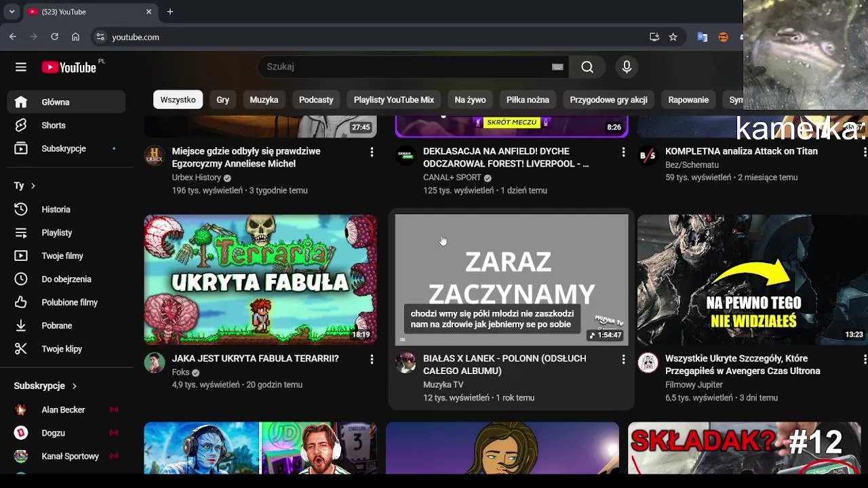Open the translate extension icon
This screenshot has height=488, width=868.
click(x=703, y=37)
